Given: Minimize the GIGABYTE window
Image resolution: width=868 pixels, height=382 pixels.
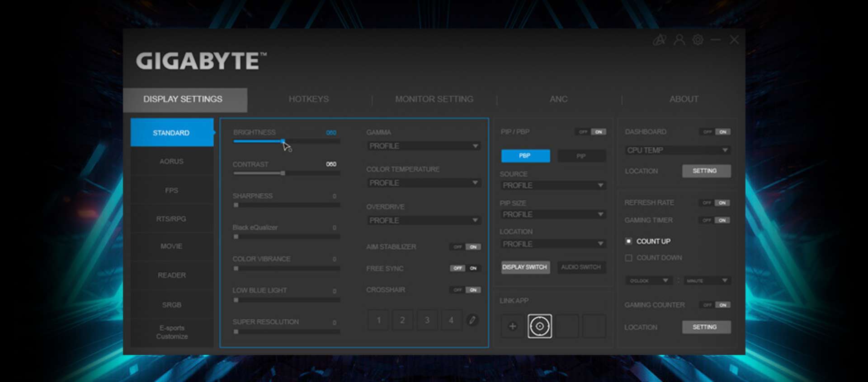Looking at the screenshot, I should pos(716,40).
